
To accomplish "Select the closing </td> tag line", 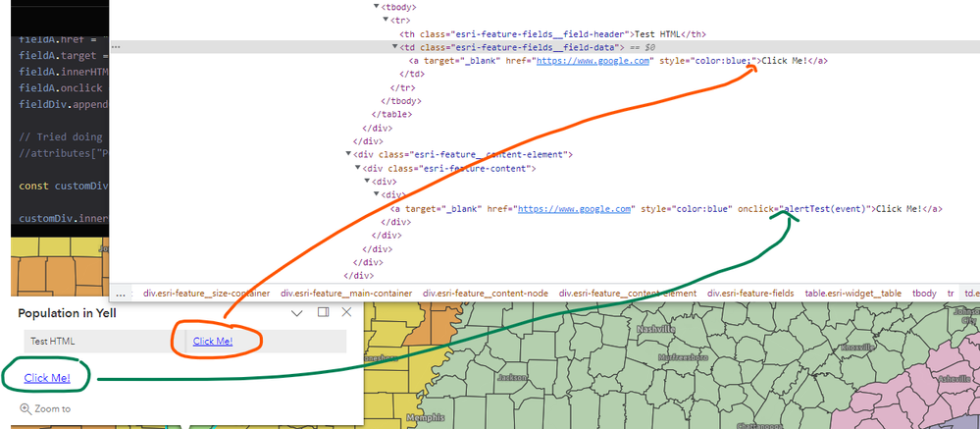I will coord(410,74).
